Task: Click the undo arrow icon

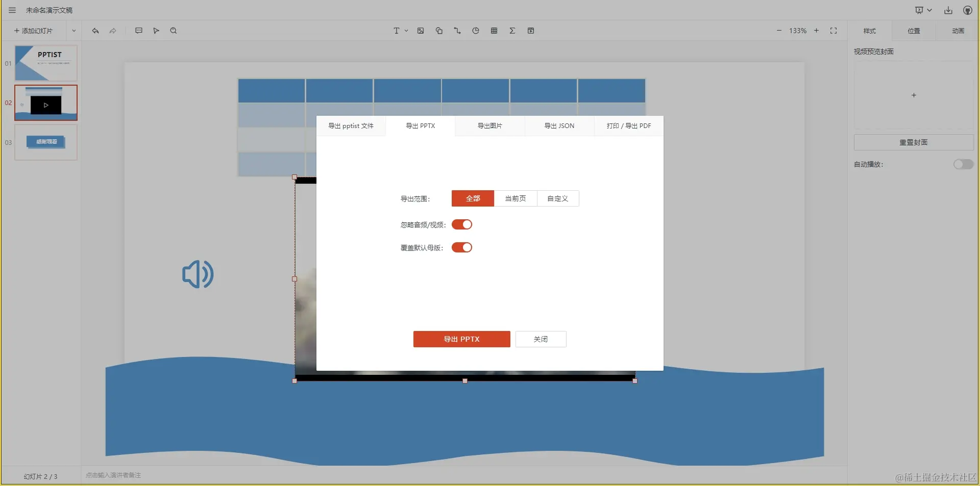Action: pos(95,31)
